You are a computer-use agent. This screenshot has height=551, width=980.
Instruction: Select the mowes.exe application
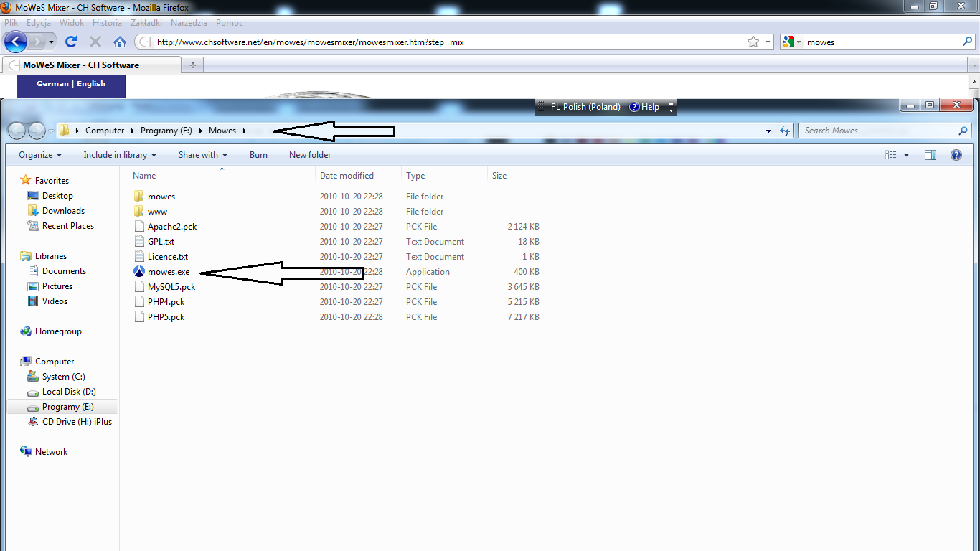click(x=169, y=272)
